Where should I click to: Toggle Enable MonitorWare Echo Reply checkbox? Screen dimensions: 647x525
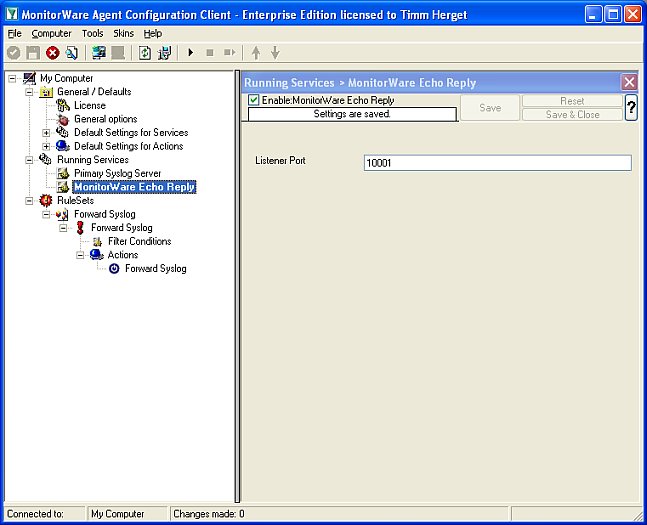(254, 100)
